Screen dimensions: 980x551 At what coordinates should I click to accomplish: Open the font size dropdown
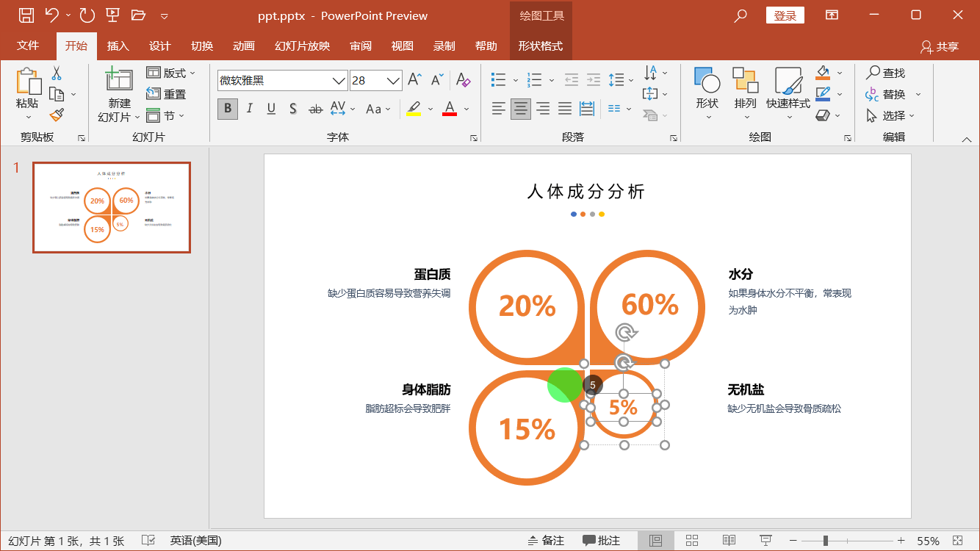(x=392, y=81)
